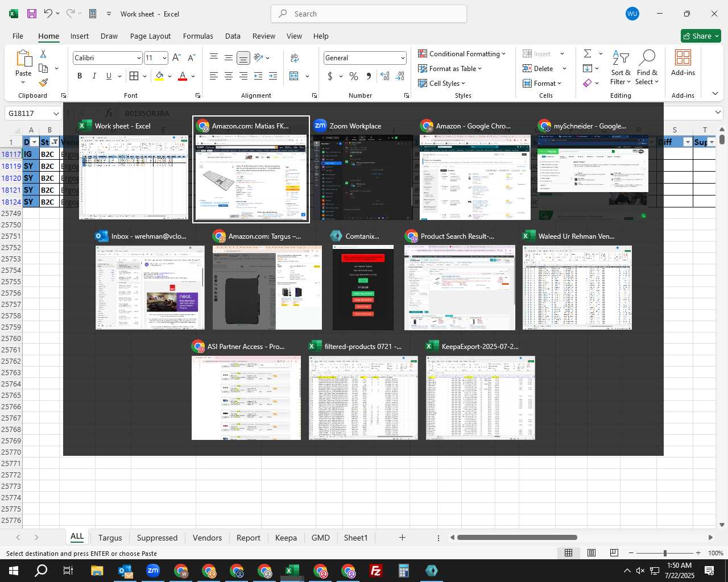Viewport: 728px width, 582px height.
Task: Toggle Middle Align vertical alignment
Action: pyautogui.click(x=229, y=58)
